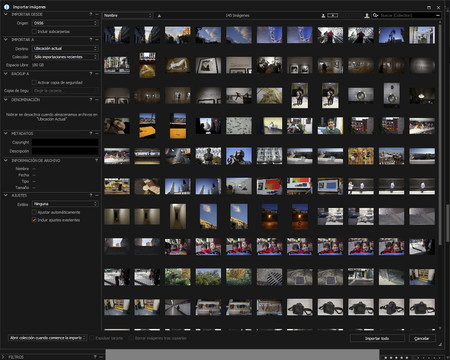Select the first camera photo thumbnail in bottom row
The image size is (450, 360).
click(x=300, y=307)
